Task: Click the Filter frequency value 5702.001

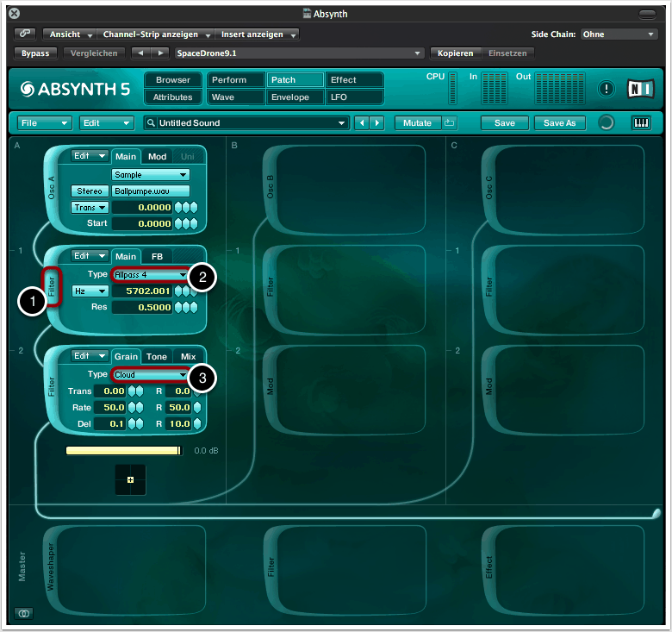Action: pos(142,291)
